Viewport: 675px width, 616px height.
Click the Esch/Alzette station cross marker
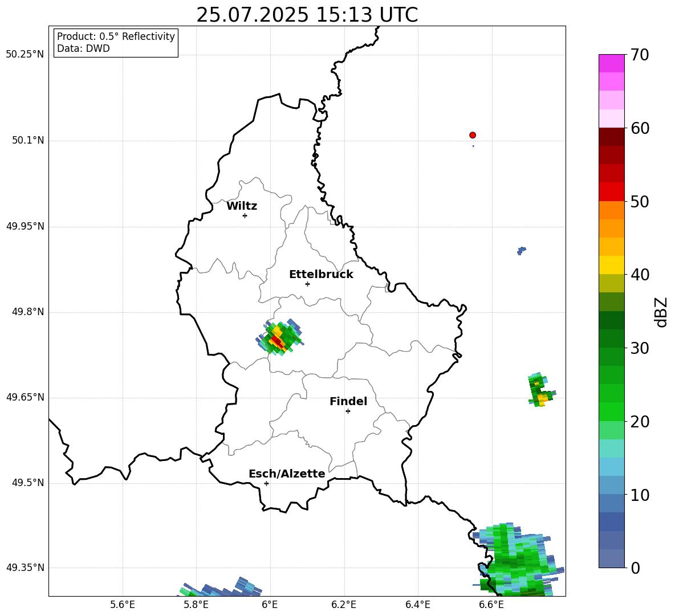pos(266,483)
